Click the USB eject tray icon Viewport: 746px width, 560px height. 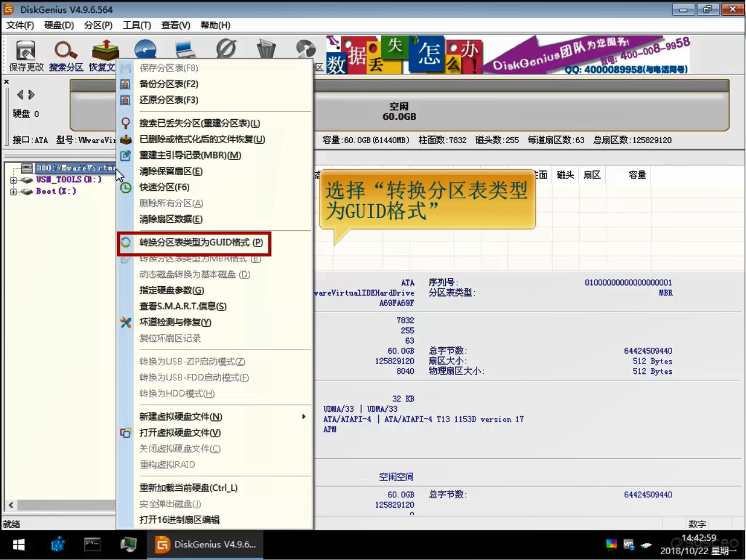(x=646, y=545)
